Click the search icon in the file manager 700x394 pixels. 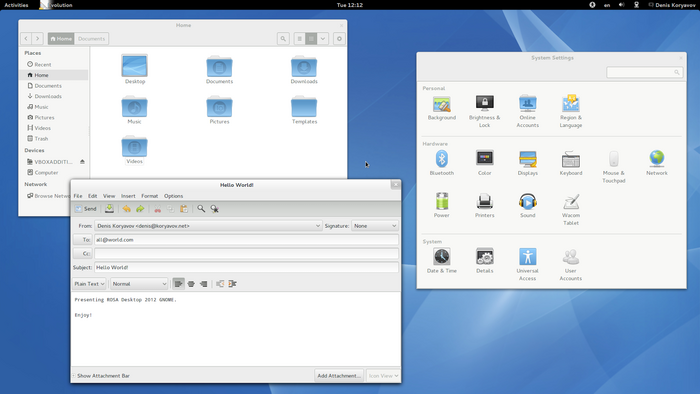(283, 39)
